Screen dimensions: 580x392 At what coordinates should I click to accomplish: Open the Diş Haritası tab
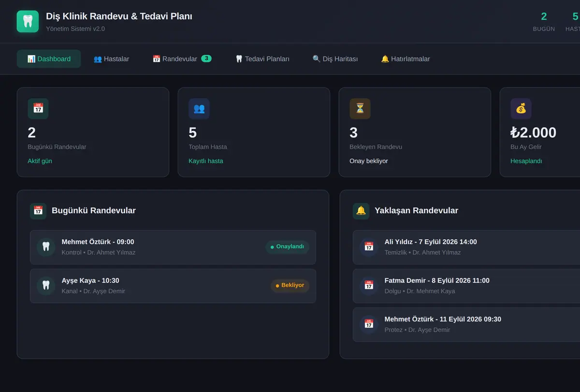(x=335, y=59)
